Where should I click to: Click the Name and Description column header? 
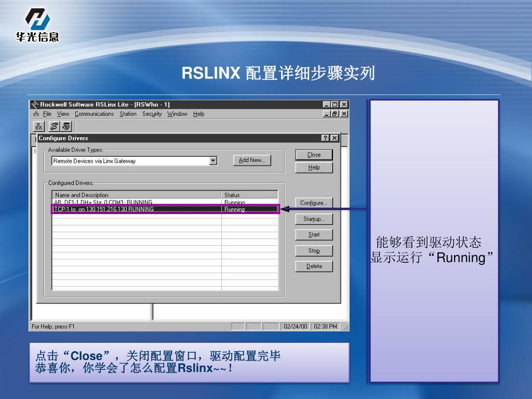(137, 195)
